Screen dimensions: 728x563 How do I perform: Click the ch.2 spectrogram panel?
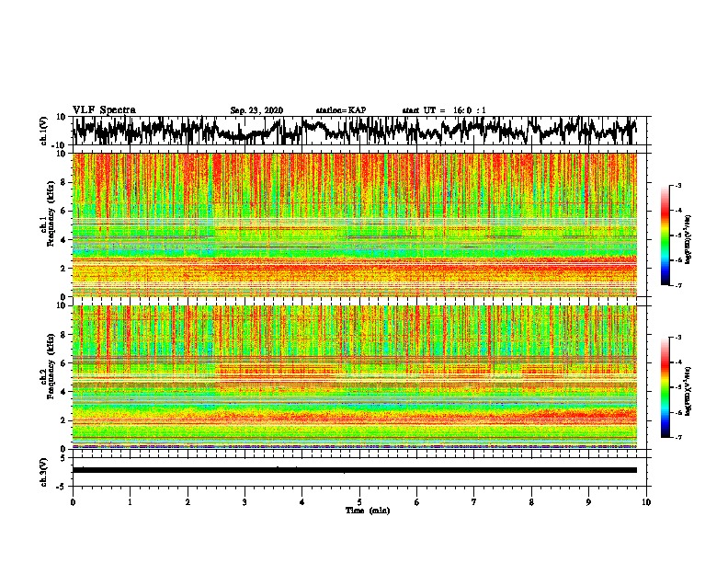355,377
